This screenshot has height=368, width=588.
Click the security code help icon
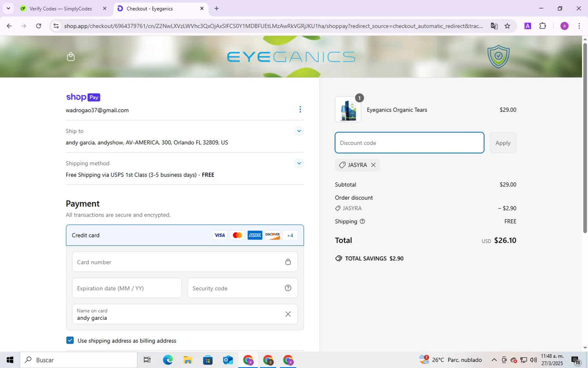click(288, 288)
